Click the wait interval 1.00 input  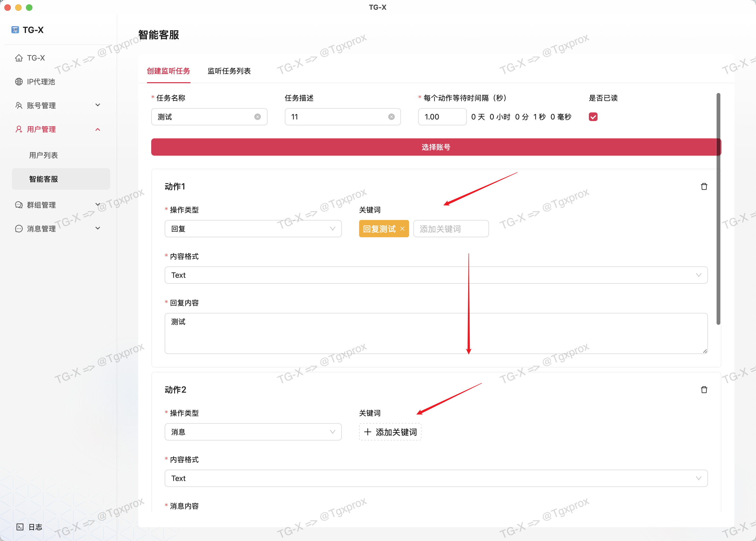click(x=442, y=116)
